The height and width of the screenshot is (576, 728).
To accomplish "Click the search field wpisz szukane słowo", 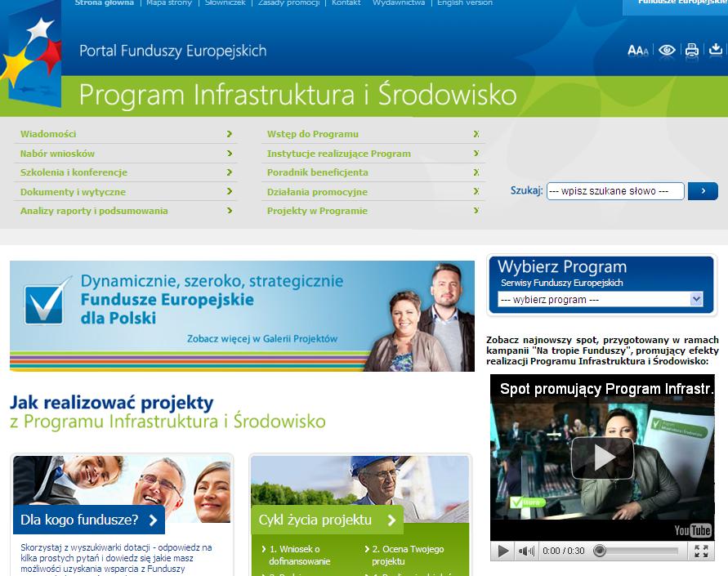I will coord(615,191).
